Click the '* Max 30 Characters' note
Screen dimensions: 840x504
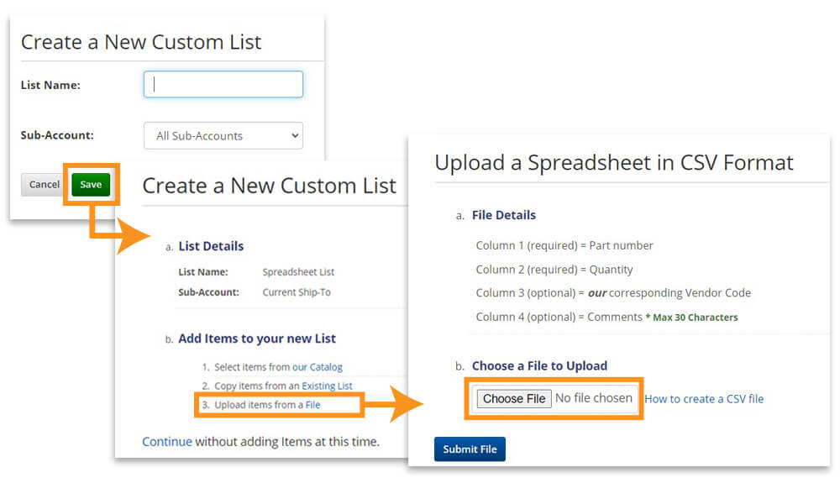(691, 317)
